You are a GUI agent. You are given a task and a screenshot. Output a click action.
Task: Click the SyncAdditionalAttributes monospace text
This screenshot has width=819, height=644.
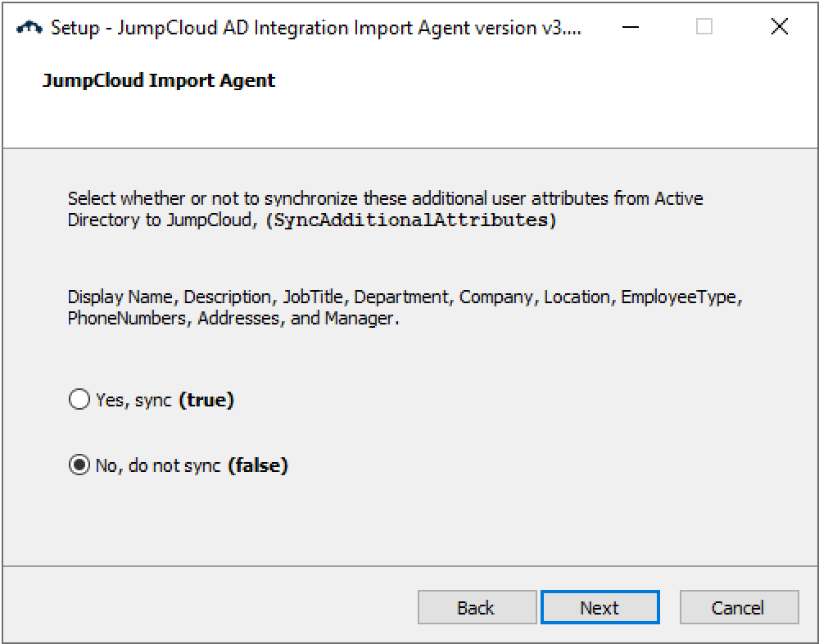click(x=412, y=220)
